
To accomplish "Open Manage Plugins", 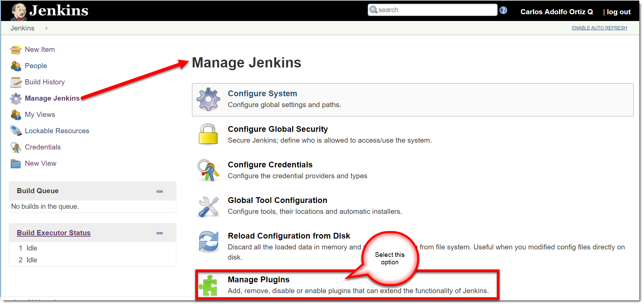I will pyautogui.click(x=259, y=280).
